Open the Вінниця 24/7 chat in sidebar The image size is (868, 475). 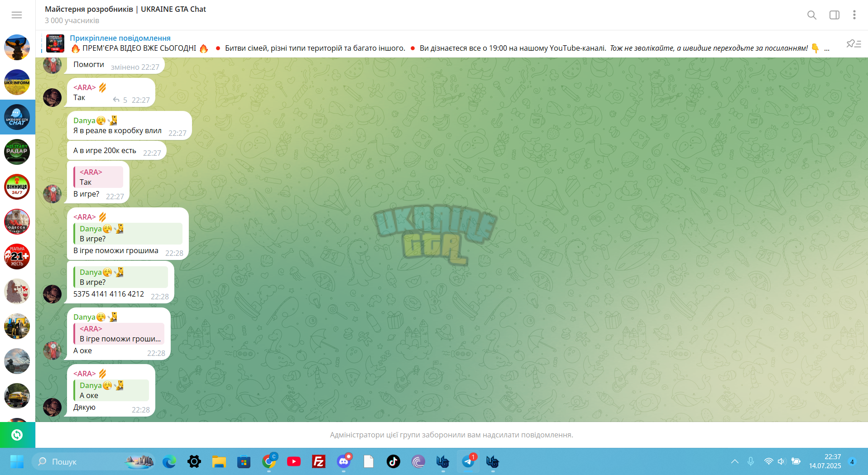pos(17,187)
